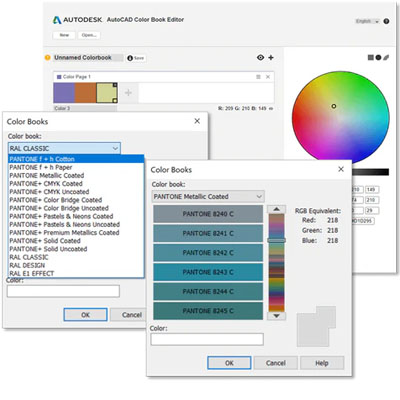Activate the eyedropper picker icon

point(386,58)
